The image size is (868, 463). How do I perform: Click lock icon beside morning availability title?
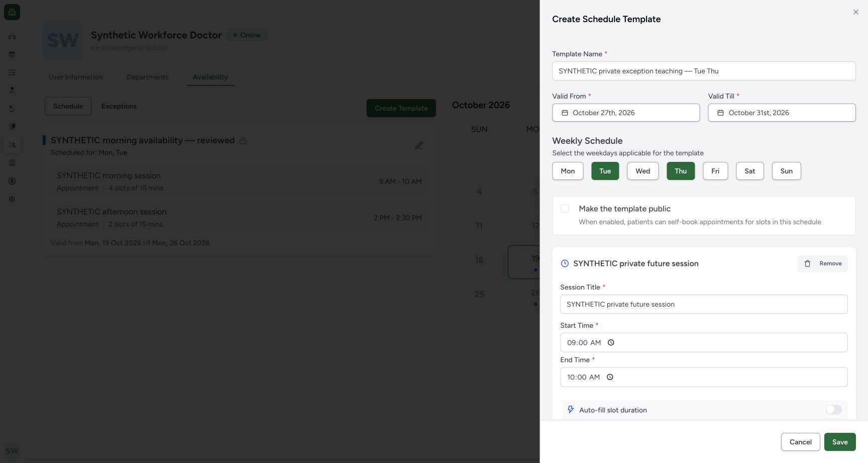tap(243, 140)
